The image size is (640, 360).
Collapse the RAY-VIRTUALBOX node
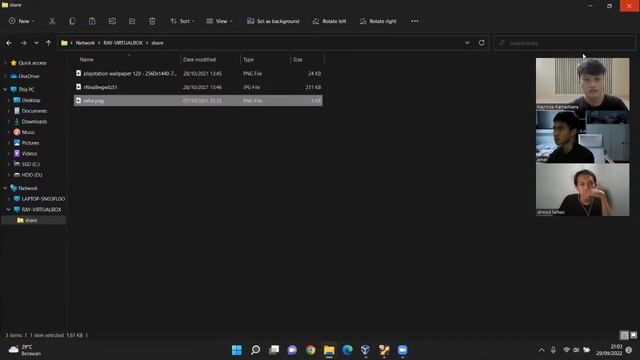tap(9, 209)
